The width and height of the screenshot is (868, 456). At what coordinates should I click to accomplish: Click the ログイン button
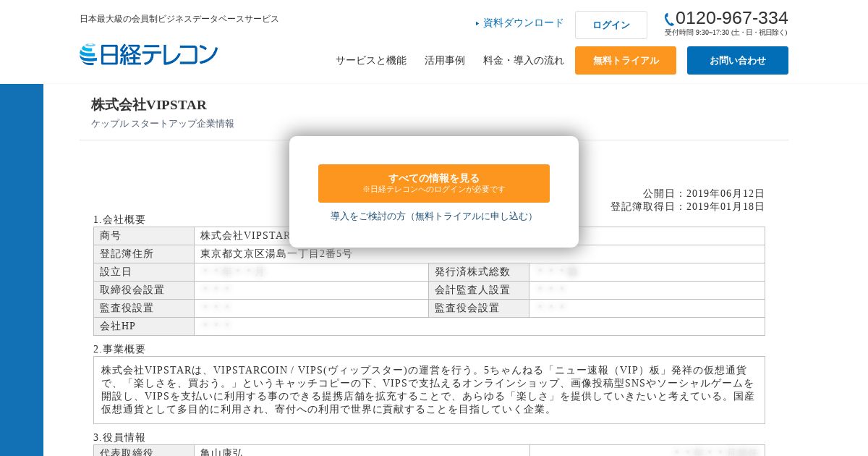[611, 25]
